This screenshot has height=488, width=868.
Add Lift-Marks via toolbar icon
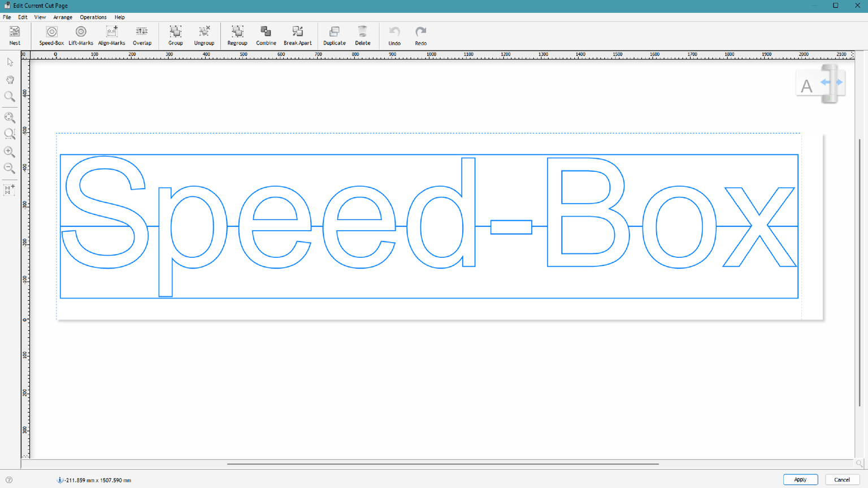[81, 35]
